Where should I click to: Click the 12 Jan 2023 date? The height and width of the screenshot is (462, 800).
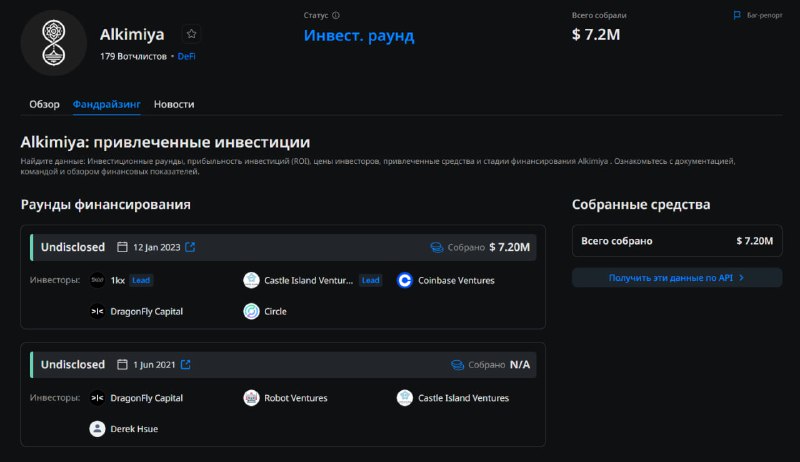pos(157,247)
